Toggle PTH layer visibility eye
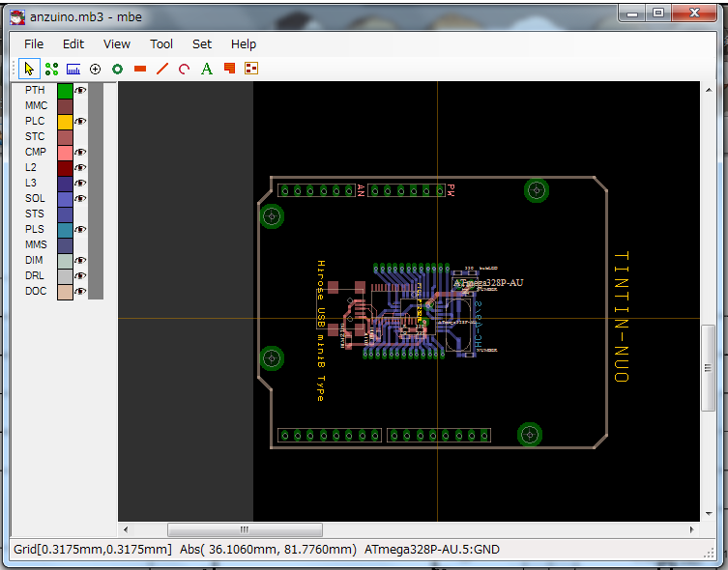This screenshot has width=728, height=570. click(x=80, y=90)
